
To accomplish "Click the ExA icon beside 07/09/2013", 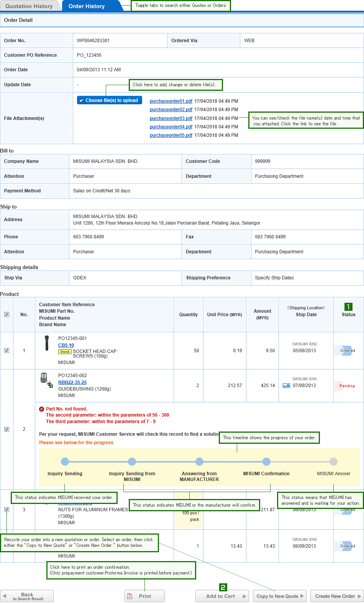I will (286, 386).
